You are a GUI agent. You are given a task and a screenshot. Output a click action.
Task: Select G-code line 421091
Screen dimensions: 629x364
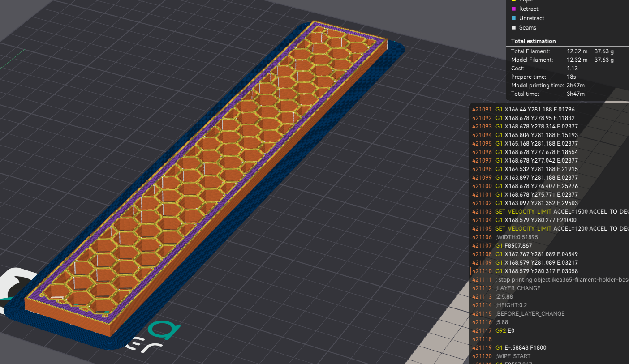[x=549, y=109]
